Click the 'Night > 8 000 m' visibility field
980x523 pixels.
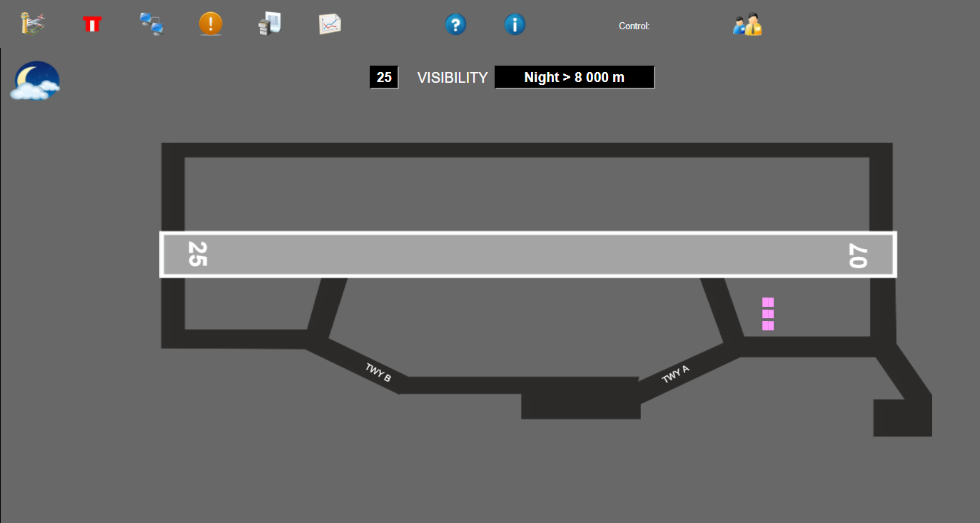tap(575, 77)
